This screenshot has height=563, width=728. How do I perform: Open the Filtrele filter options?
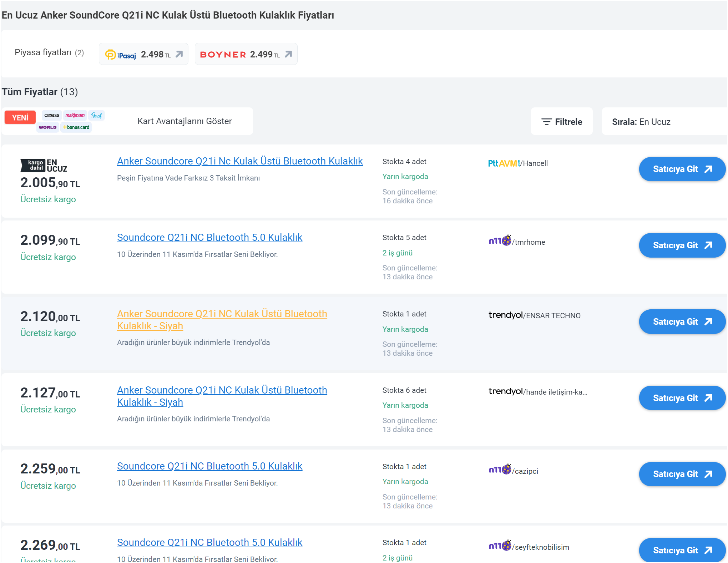pyautogui.click(x=562, y=122)
